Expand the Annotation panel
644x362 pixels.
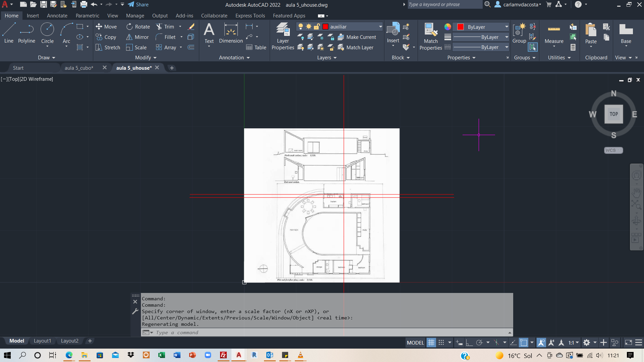click(x=234, y=58)
